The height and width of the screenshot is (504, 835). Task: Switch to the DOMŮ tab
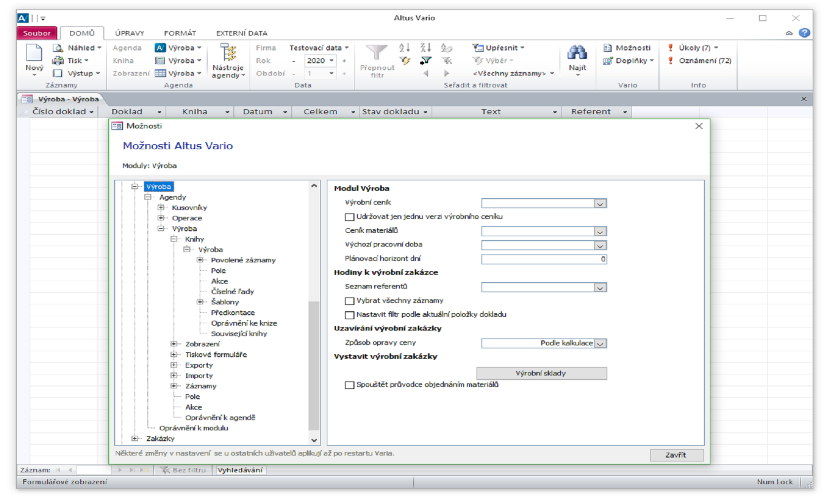[x=82, y=33]
